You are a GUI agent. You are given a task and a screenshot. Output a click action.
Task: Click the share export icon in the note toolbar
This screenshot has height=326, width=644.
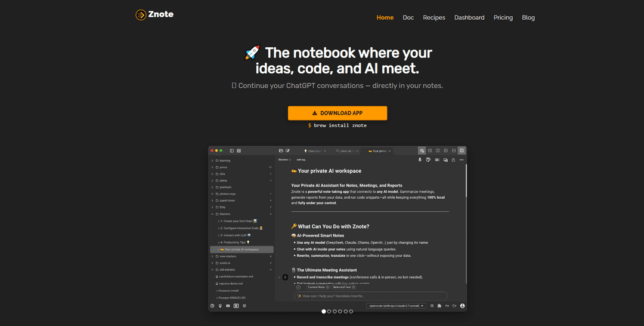tap(453, 160)
